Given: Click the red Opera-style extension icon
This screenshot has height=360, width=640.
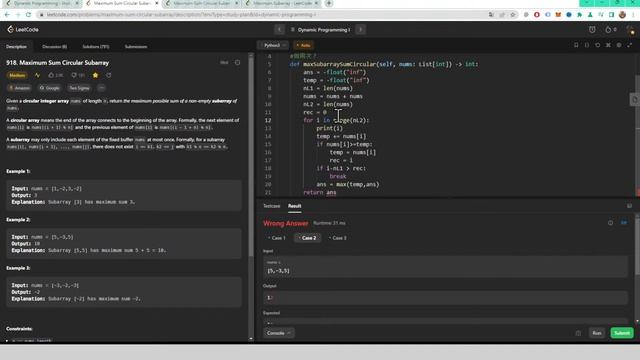Looking at the screenshot, I should pos(537,15).
